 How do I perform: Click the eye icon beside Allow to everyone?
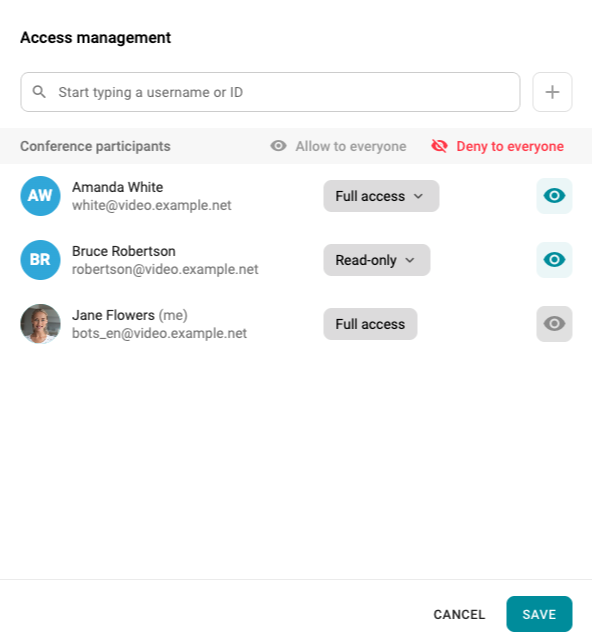278,146
